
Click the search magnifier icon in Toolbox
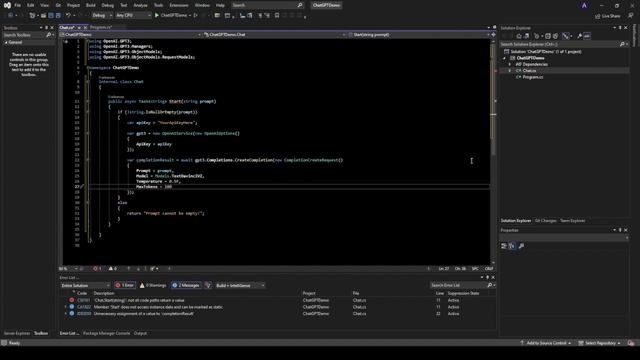[x=49, y=35]
